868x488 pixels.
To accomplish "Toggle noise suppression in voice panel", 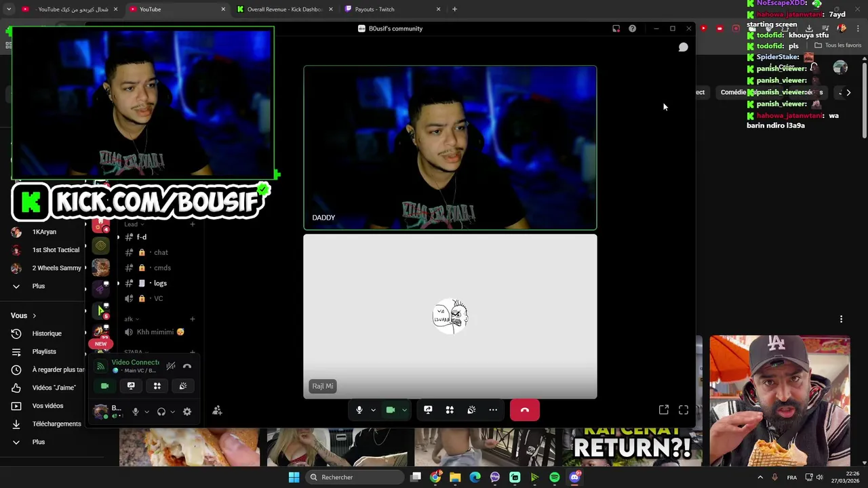I will coord(171,366).
